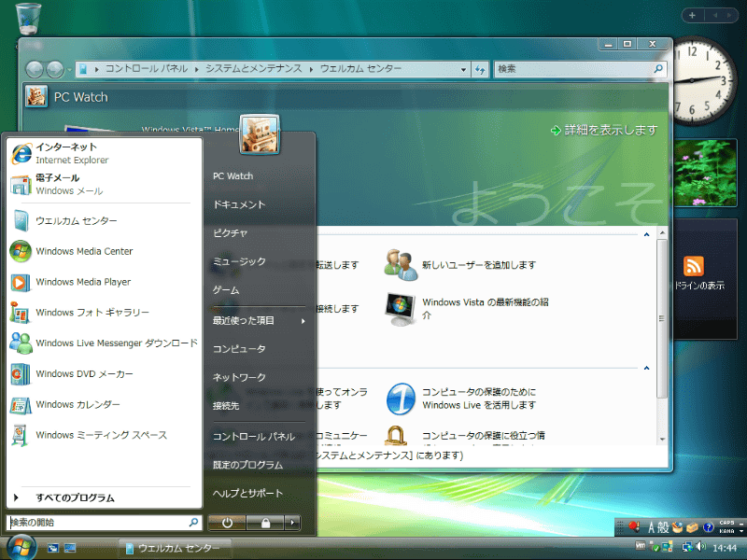Click the RSS feed headlines gadget icon
The width and height of the screenshot is (747, 560).
pos(693,266)
